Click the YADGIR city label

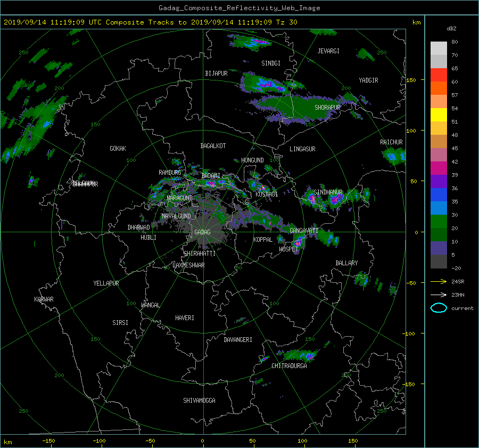tap(368, 80)
